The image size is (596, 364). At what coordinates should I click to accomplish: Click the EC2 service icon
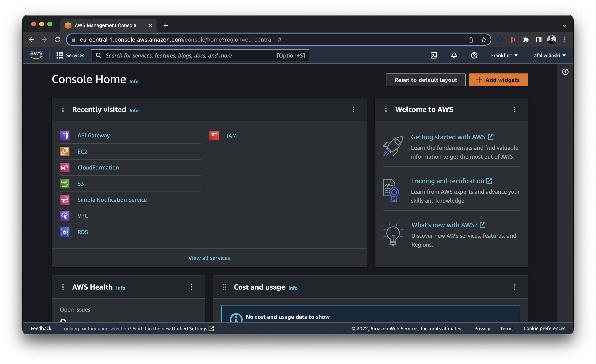pos(65,152)
